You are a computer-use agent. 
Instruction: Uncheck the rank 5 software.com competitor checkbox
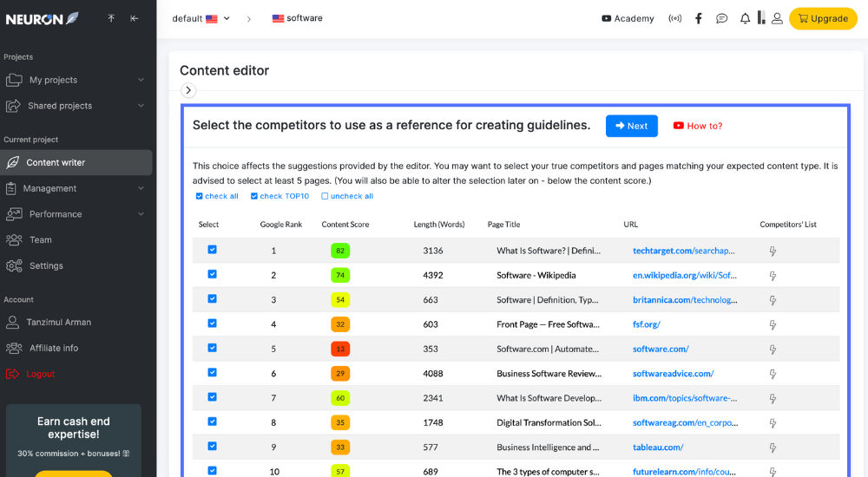click(x=212, y=348)
